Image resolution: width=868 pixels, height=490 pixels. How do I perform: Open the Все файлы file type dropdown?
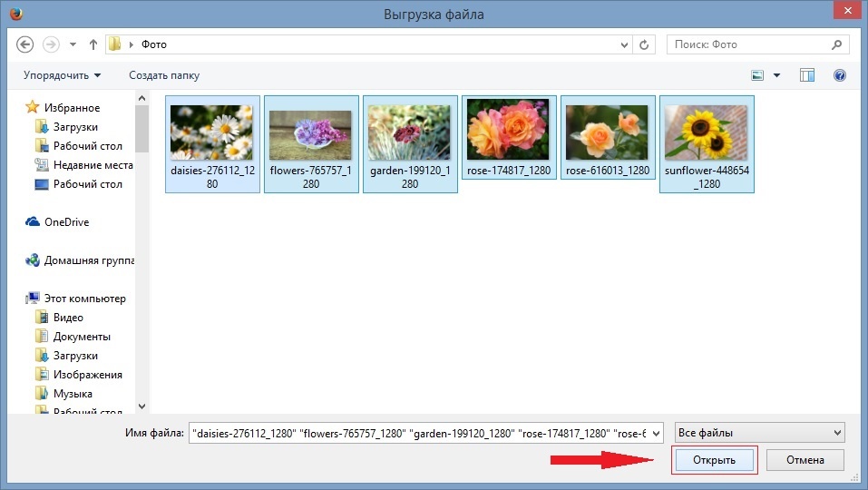760,433
